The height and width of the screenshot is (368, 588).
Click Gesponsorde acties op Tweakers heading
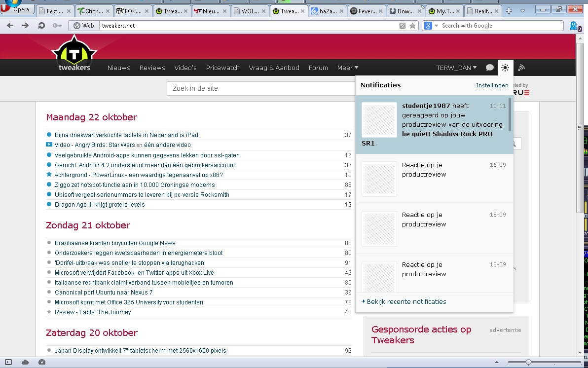click(421, 334)
